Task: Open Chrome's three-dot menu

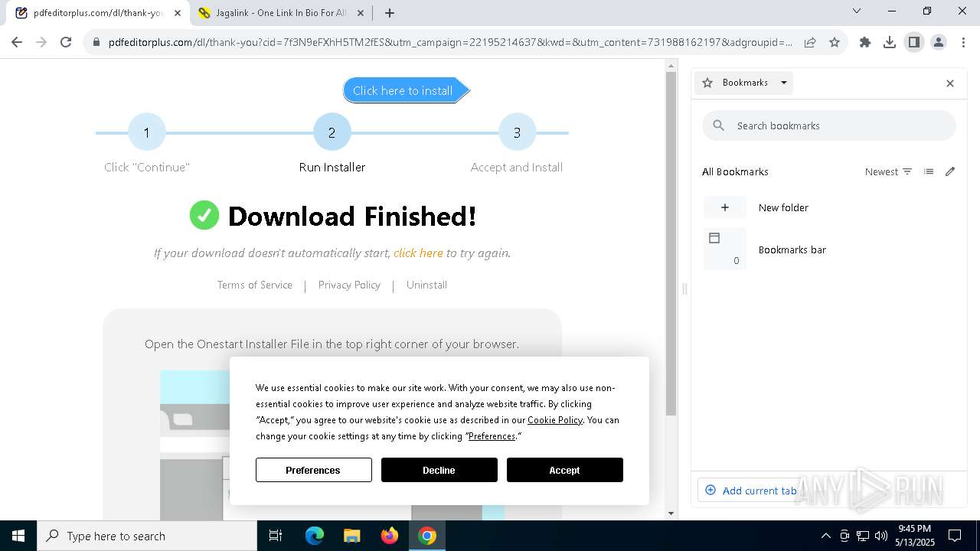Action: tap(963, 42)
